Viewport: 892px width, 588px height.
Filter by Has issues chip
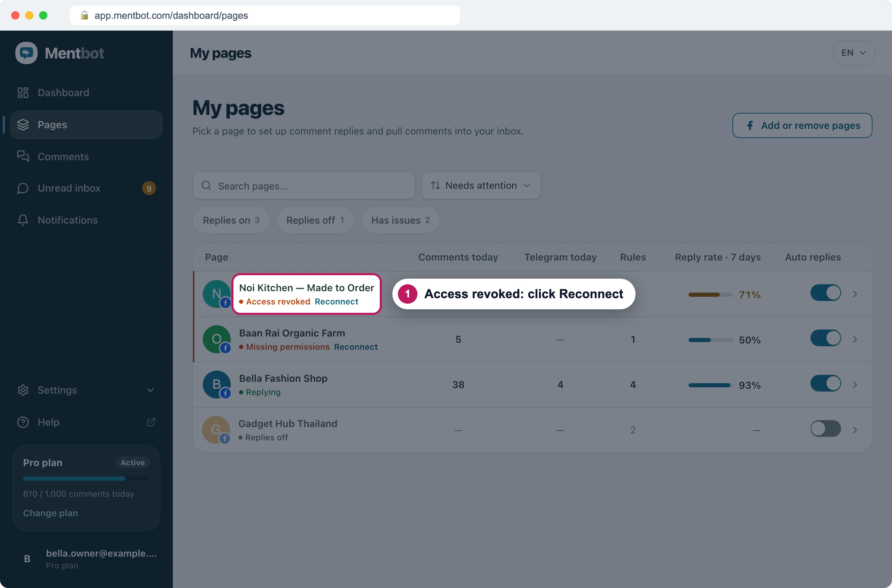(x=400, y=220)
